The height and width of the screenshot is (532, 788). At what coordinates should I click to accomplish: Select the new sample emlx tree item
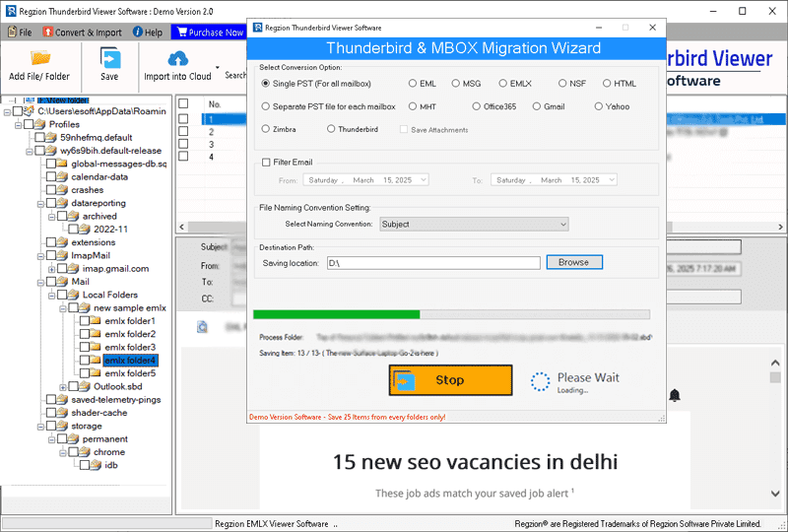point(130,307)
